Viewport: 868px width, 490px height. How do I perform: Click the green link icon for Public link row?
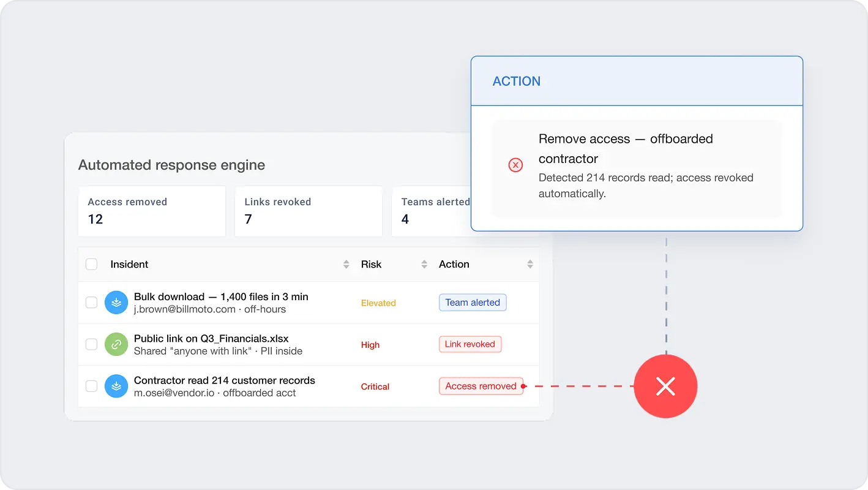[116, 344]
